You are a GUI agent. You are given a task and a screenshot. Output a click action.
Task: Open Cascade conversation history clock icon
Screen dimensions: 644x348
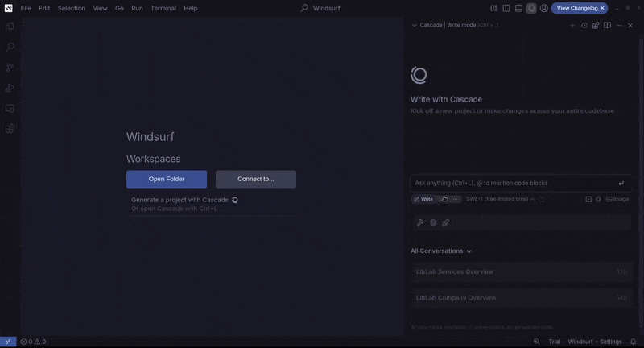[x=584, y=25]
